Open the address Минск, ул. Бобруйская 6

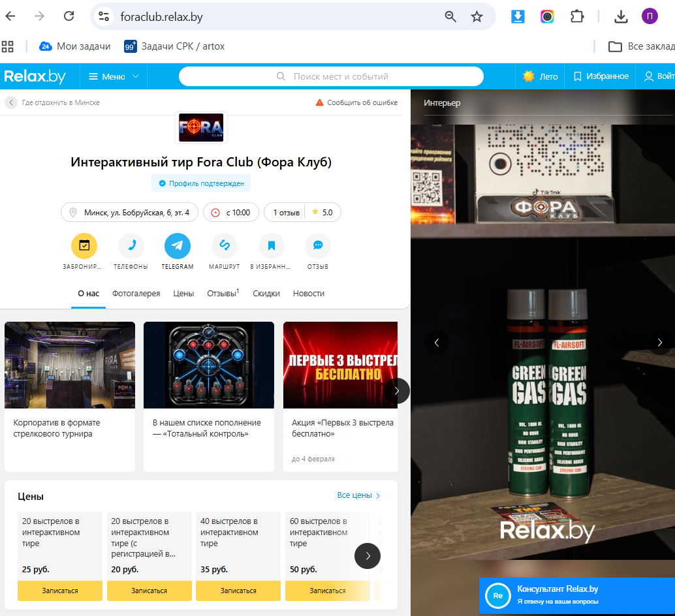129,213
